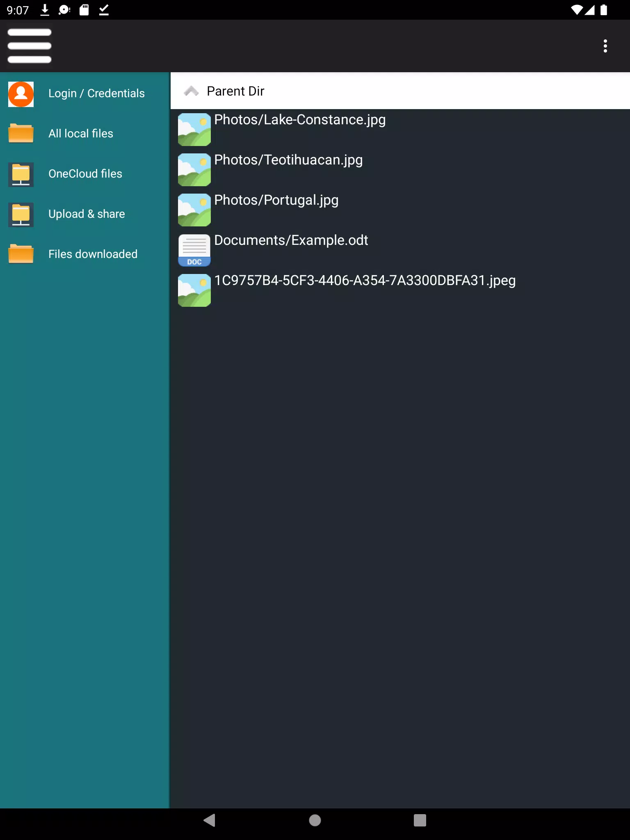Select All local files in sidebar
630x840 pixels.
pos(81,133)
